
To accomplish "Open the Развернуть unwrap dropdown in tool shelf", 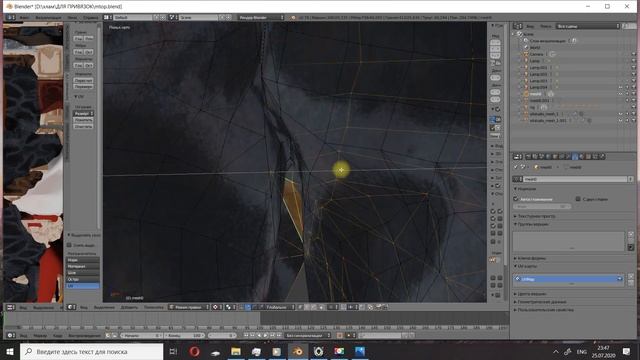I will [84, 113].
